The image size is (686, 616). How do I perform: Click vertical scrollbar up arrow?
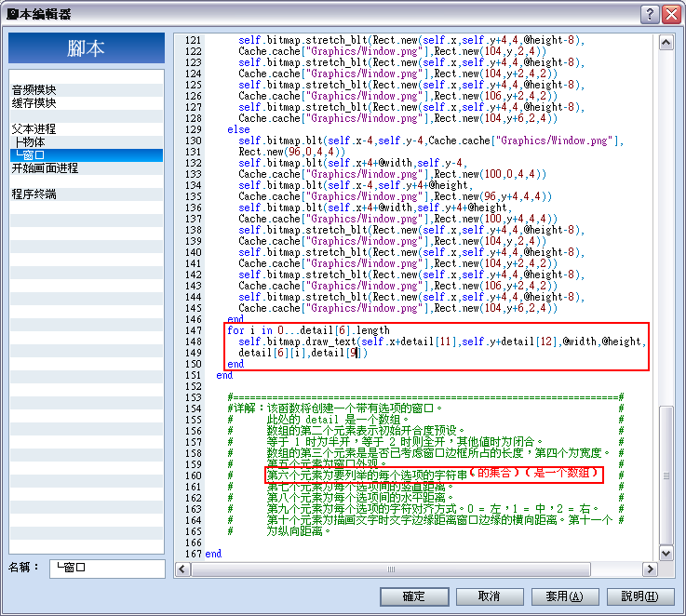(666, 43)
